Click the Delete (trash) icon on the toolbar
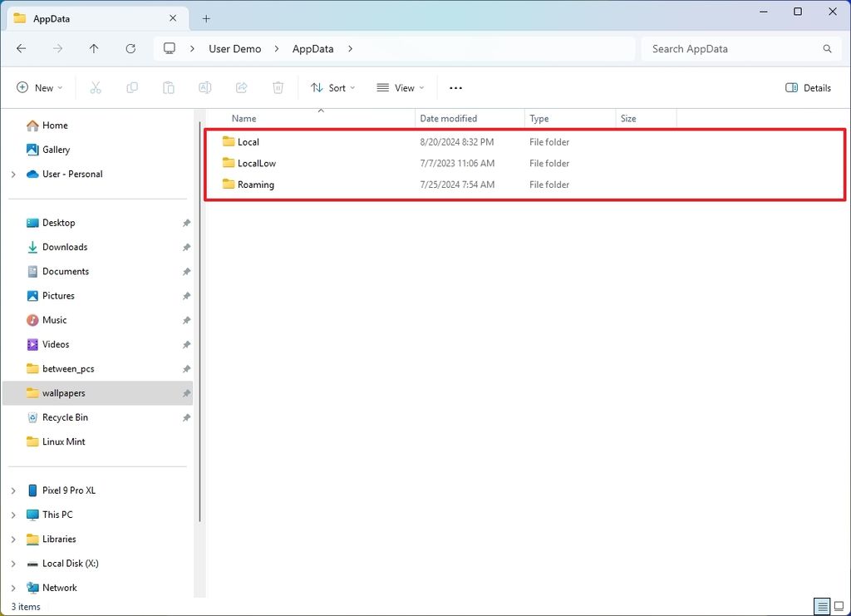This screenshot has height=616, width=851. click(x=278, y=87)
